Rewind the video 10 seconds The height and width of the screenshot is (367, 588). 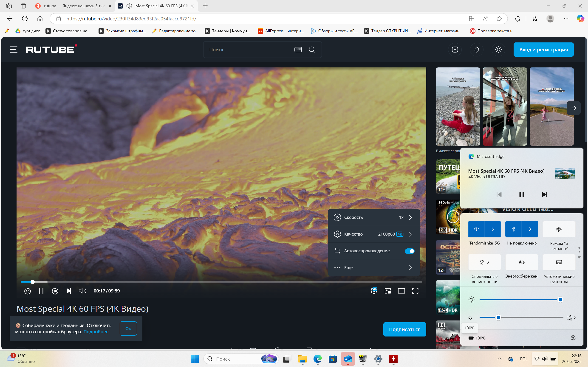click(28, 291)
